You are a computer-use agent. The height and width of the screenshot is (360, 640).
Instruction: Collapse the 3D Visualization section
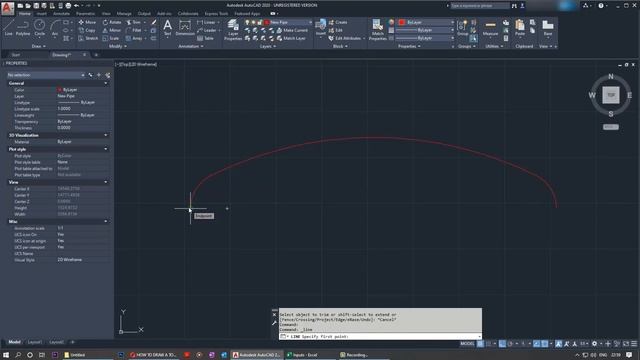106,135
